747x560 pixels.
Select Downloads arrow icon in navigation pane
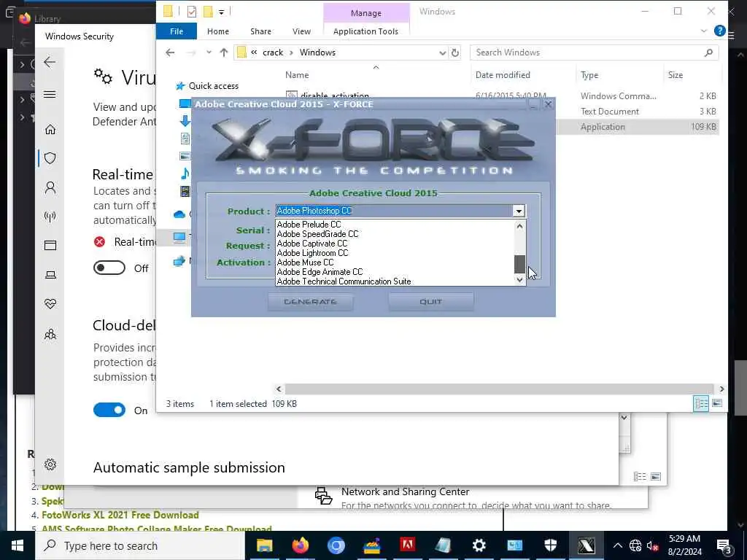[x=185, y=121]
